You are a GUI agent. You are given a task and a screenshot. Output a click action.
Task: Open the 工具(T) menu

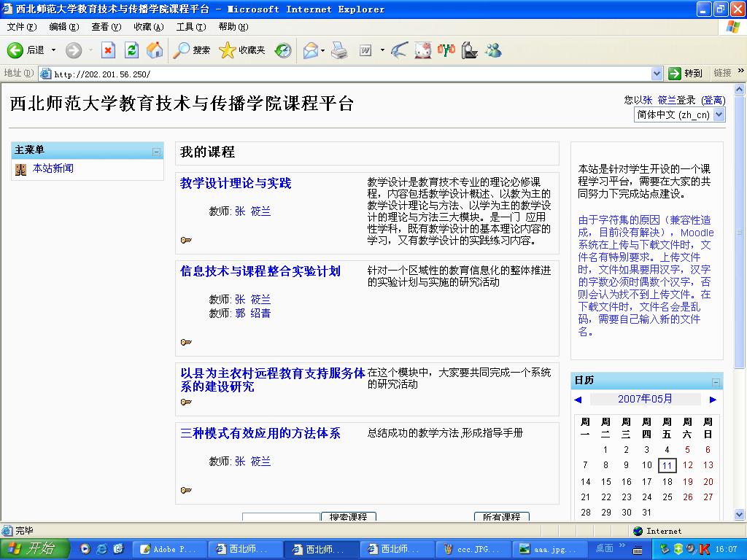[191, 27]
